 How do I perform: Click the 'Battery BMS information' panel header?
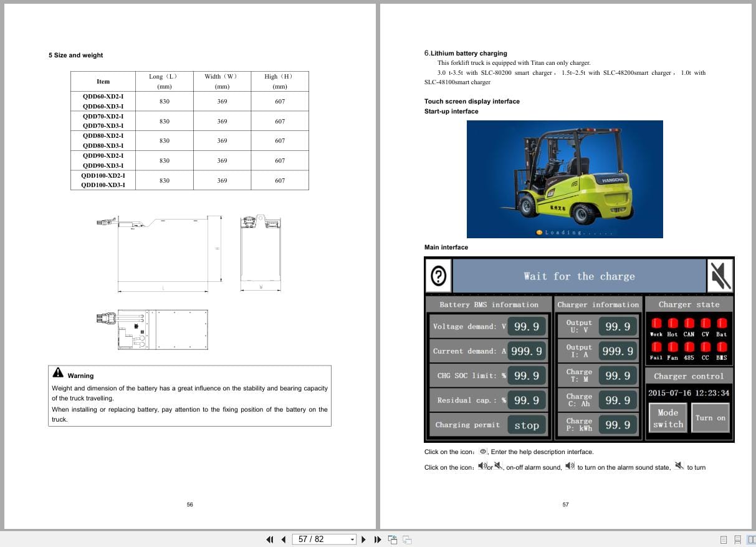click(489, 305)
